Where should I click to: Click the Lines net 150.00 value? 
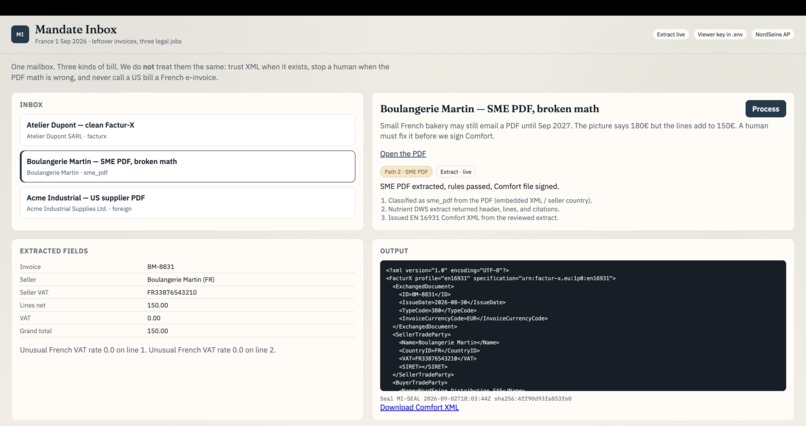[157, 305]
